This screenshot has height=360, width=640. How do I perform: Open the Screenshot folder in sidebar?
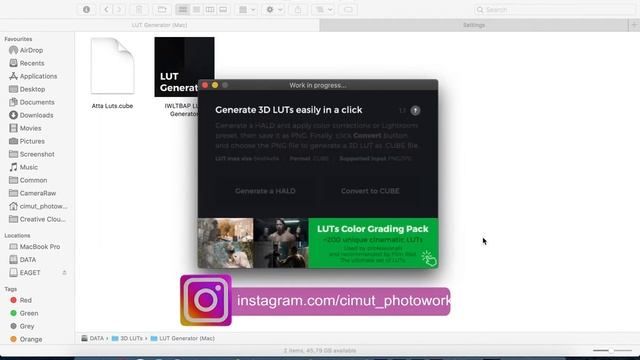[x=36, y=154]
